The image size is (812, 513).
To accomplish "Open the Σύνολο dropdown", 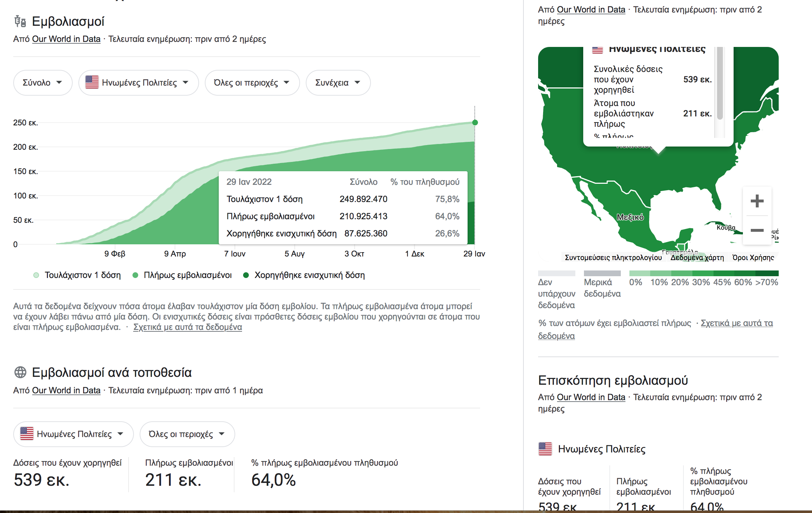I will coord(43,83).
